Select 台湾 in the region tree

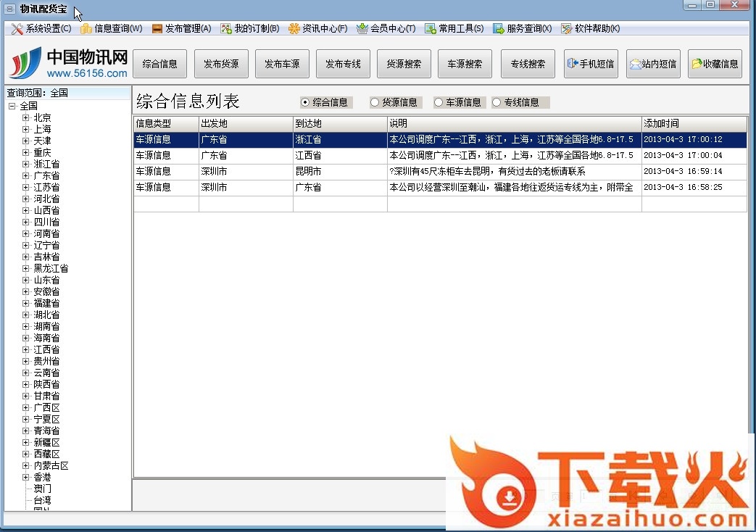(x=43, y=500)
